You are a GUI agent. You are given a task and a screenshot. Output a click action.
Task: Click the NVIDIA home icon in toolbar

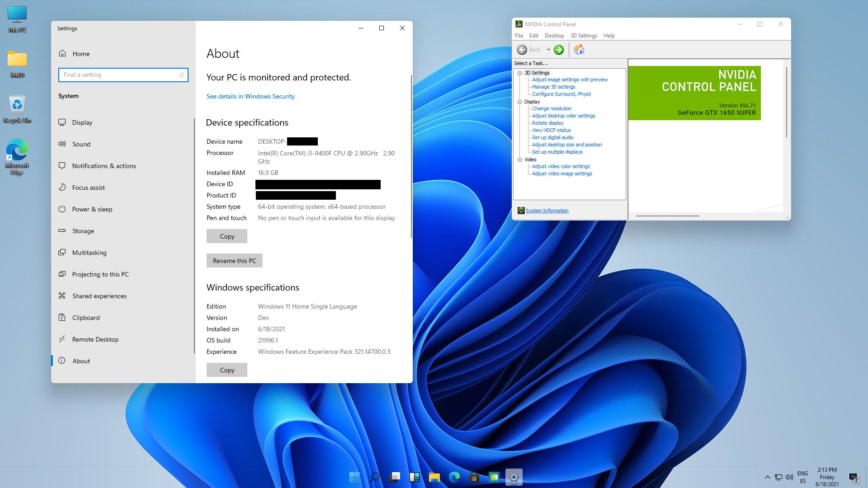(x=579, y=50)
